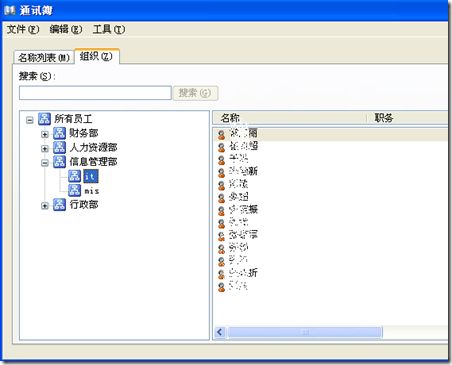
Task: Expand the 财务部 department node
Action: [x=45, y=134]
